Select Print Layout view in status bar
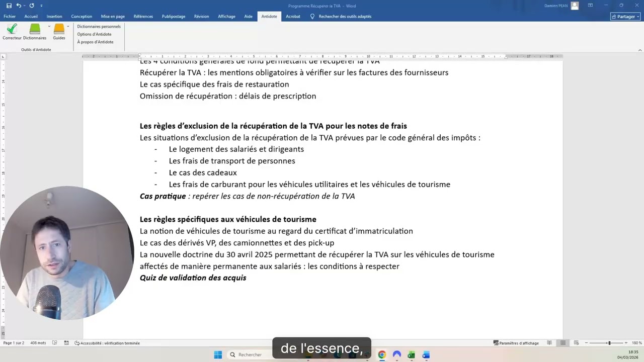Screen dimensions: 644x362 [562, 343]
